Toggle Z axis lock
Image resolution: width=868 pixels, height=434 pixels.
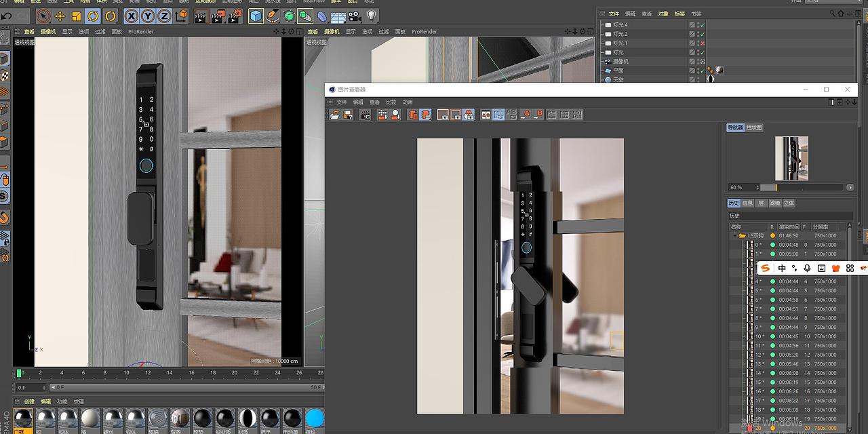[x=164, y=16]
